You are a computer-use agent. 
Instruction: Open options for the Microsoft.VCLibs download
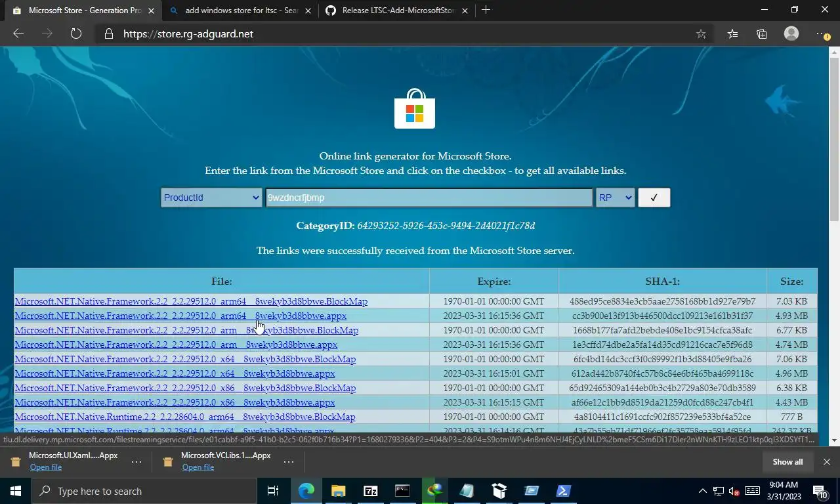pyautogui.click(x=288, y=462)
